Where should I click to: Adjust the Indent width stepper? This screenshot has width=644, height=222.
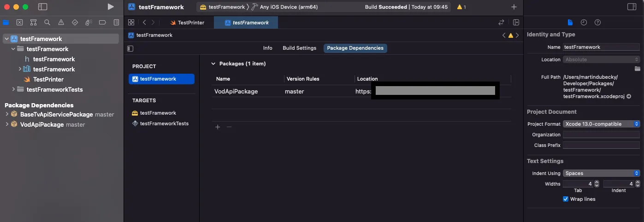[638, 184]
